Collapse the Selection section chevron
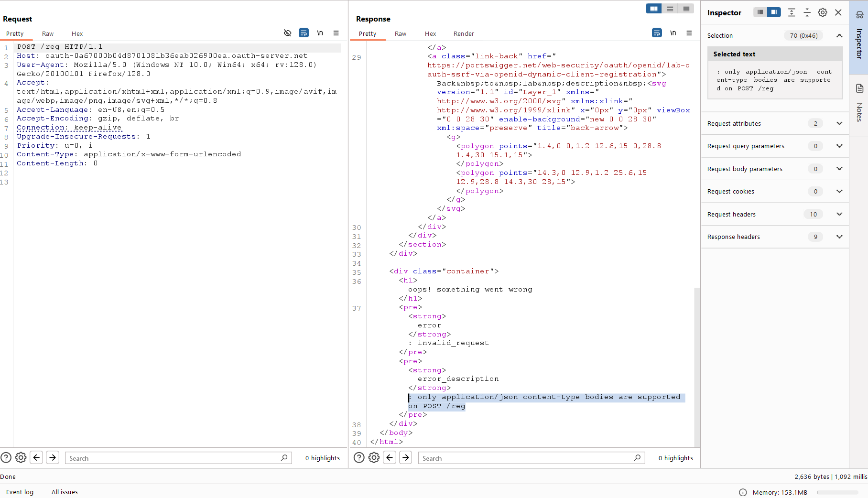868x498 pixels. pos(839,35)
